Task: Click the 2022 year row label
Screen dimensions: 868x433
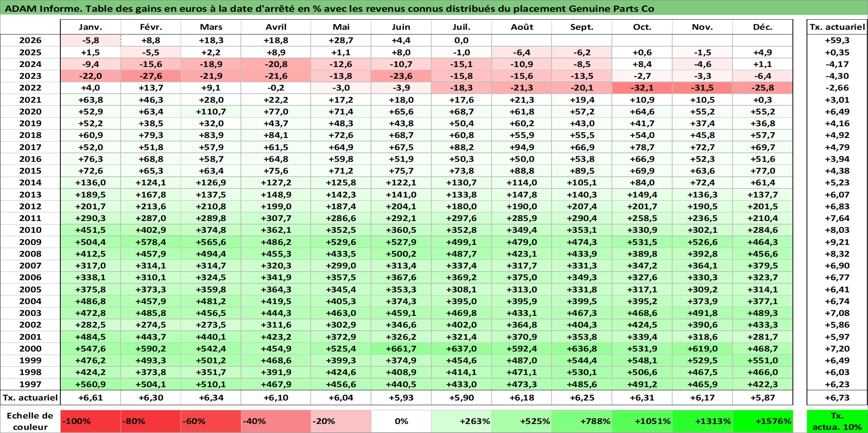Action: [30, 88]
